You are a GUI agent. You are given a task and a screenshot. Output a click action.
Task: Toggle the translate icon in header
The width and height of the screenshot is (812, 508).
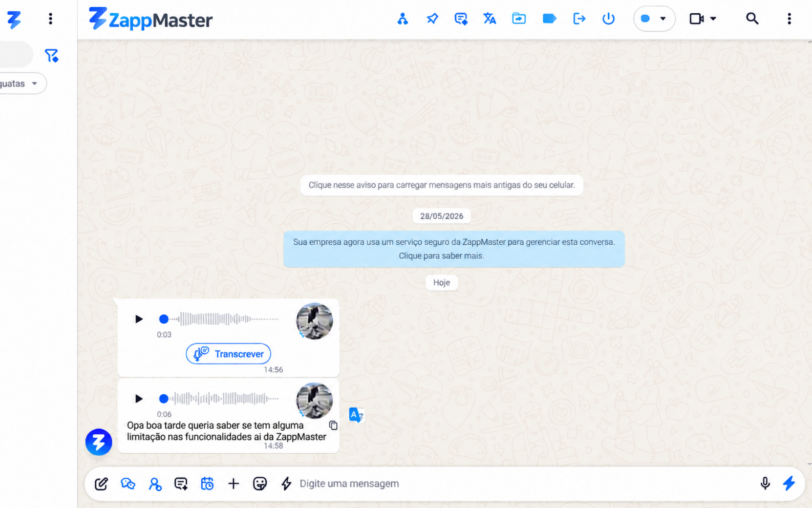[x=489, y=19]
